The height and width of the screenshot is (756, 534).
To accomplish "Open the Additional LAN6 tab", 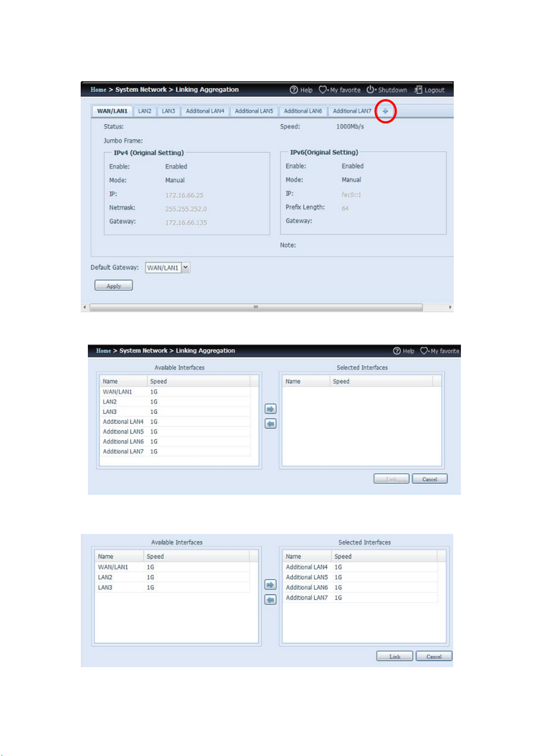I will click(303, 111).
